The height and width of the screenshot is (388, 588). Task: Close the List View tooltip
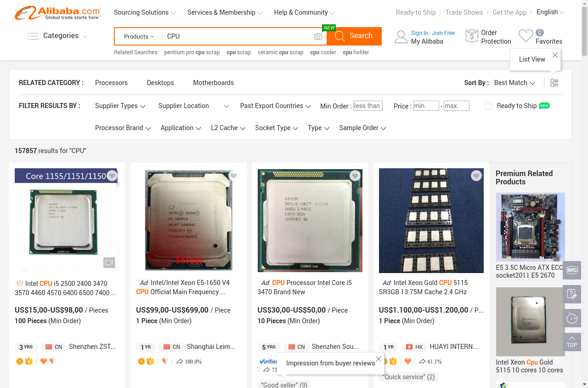[x=555, y=55]
